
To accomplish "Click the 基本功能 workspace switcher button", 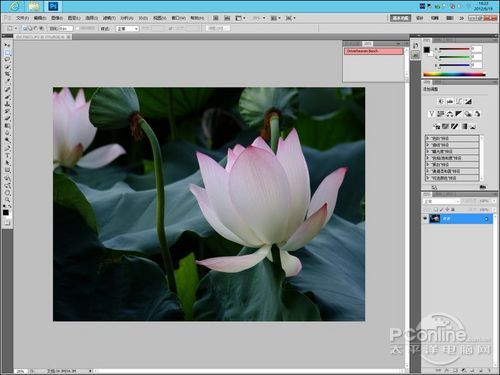I will (x=400, y=18).
